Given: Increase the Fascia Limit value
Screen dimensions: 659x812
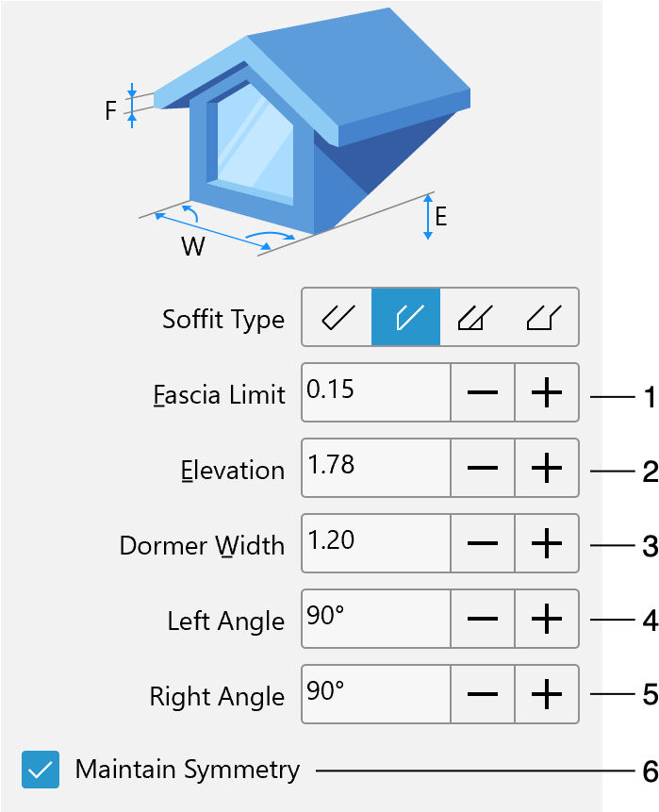Looking at the screenshot, I should pyautogui.click(x=547, y=392).
